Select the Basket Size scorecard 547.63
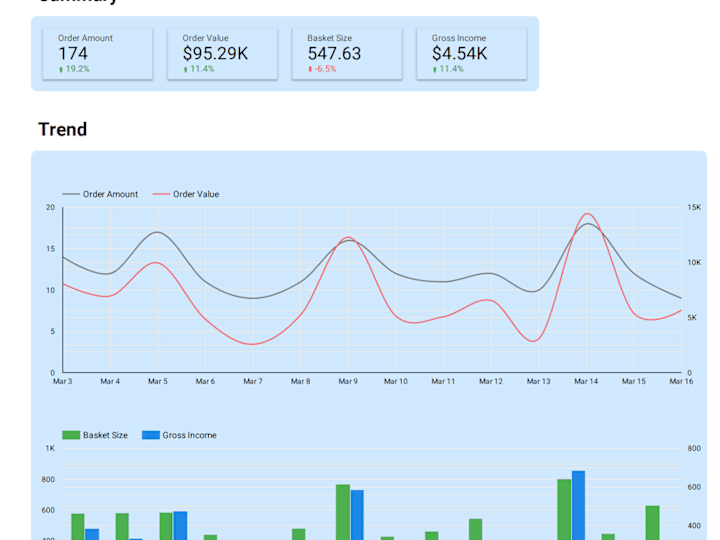The image size is (720, 540). [x=347, y=54]
